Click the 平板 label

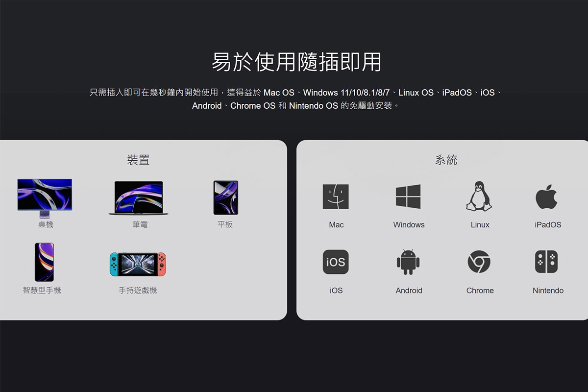point(225,225)
